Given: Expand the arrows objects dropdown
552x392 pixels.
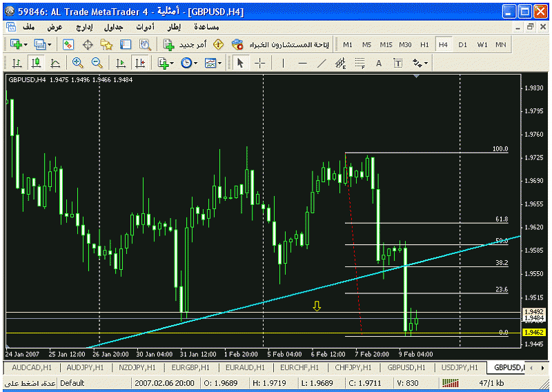Looking at the screenshot, I should 426,63.
